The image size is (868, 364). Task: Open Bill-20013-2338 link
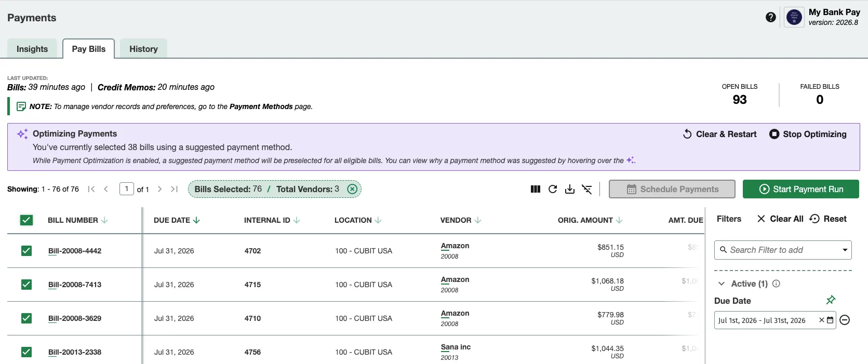(x=75, y=352)
